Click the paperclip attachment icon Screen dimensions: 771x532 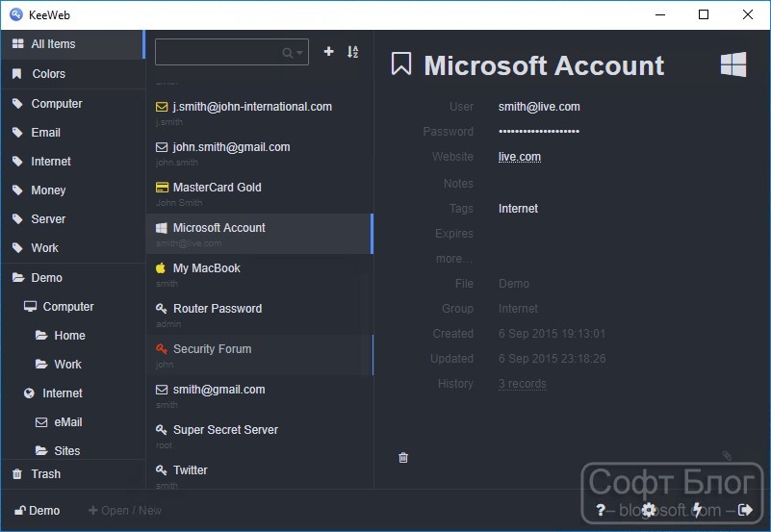[x=727, y=456]
